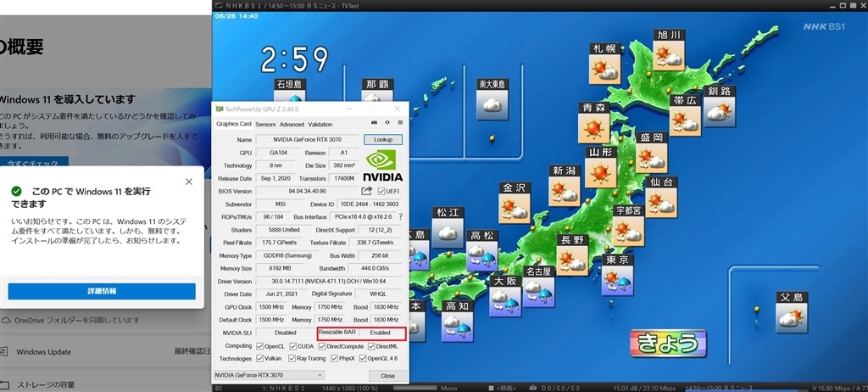Click the Digital Signature WHQL value
This screenshot has height=392, width=868.
pos(379,294)
